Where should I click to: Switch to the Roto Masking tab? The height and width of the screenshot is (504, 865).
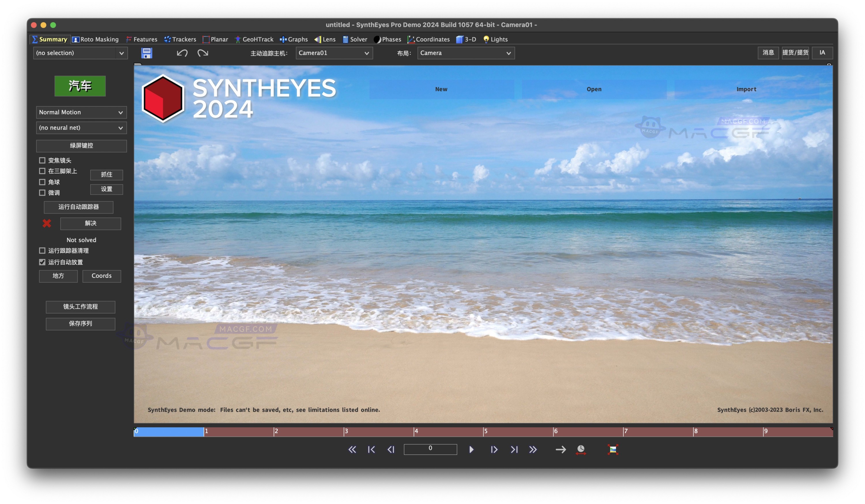pyautogui.click(x=95, y=39)
